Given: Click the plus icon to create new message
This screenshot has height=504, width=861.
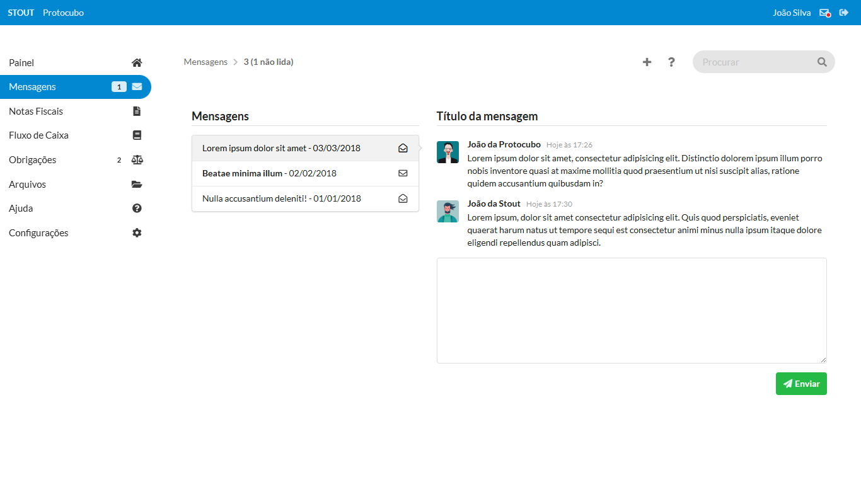Looking at the screenshot, I should pos(647,62).
